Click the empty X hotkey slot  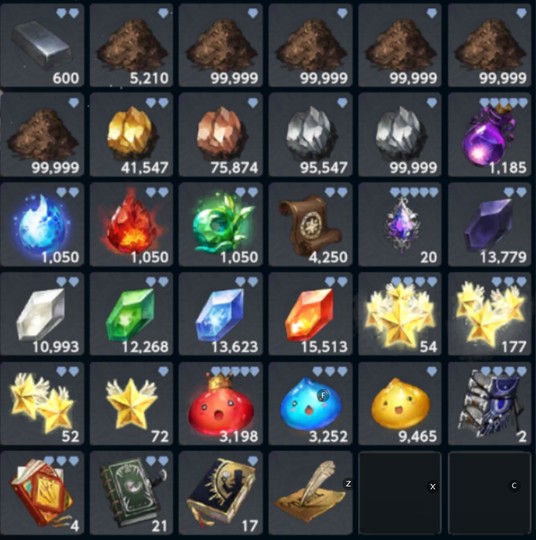click(x=400, y=493)
